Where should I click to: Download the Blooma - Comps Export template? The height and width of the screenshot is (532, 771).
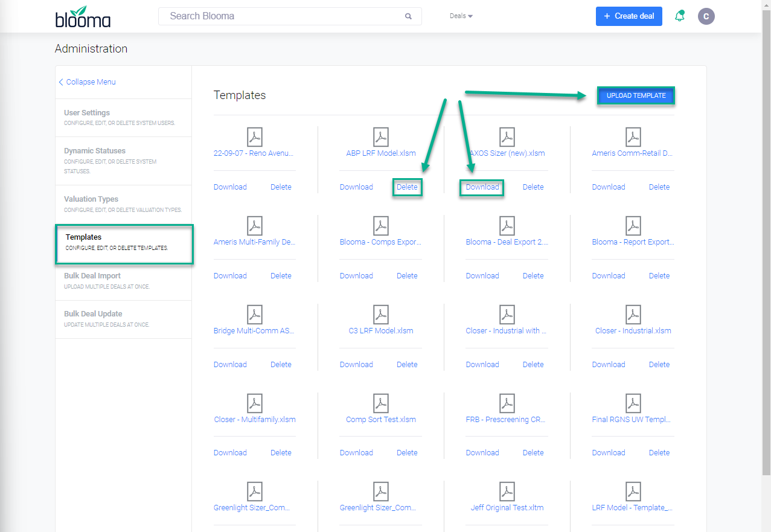[356, 276]
